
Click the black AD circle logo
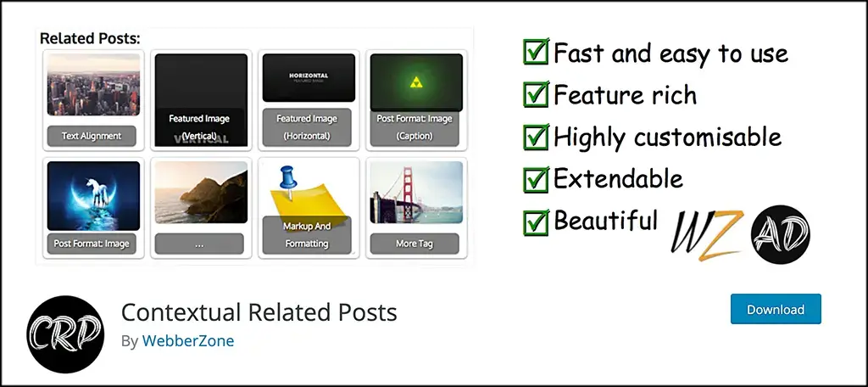click(781, 232)
